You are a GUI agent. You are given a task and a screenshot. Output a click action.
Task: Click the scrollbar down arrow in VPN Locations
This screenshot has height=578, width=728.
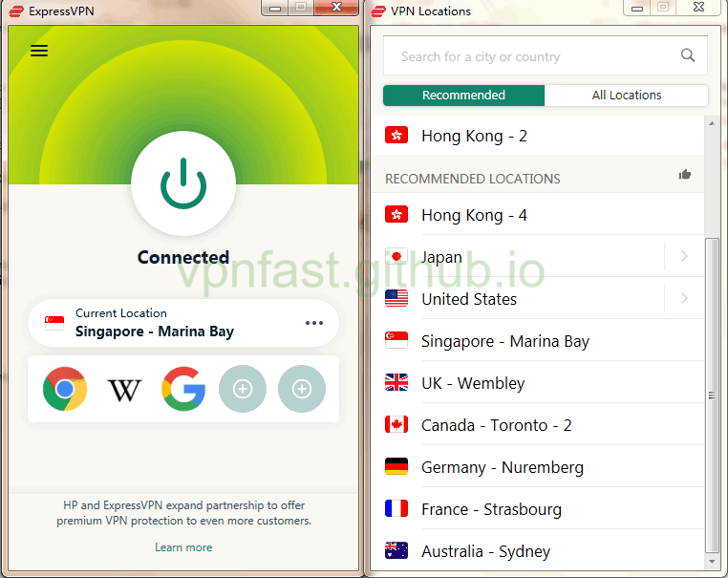click(x=712, y=562)
